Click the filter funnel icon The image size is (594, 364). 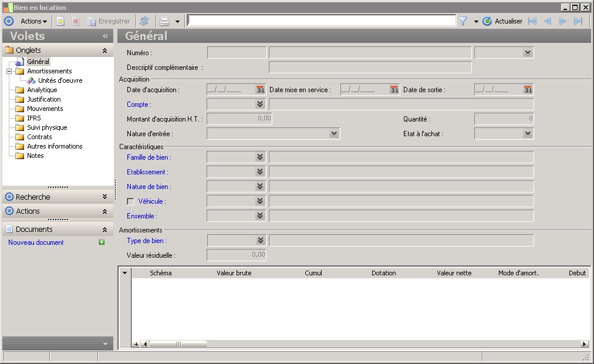point(463,21)
